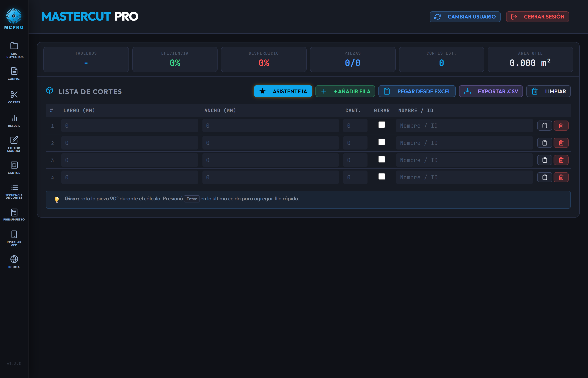Copy row 1 with clipboard icon
Image resolution: width=588 pixels, height=378 pixels.
pyautogui.click(x=545, y=126)
